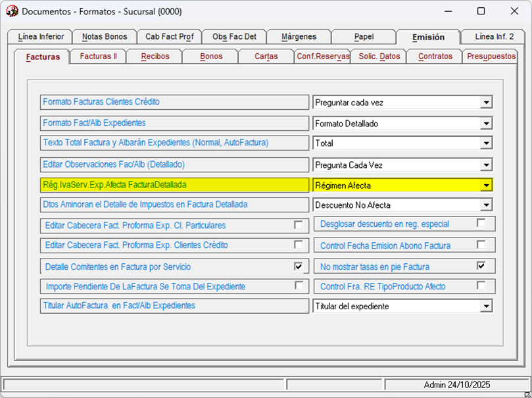Enable Editar Cabecera Fact. Proforma Cl. Particulares checkbox
This screenshot has height=398, width=532.
click(x=299, y=225)
